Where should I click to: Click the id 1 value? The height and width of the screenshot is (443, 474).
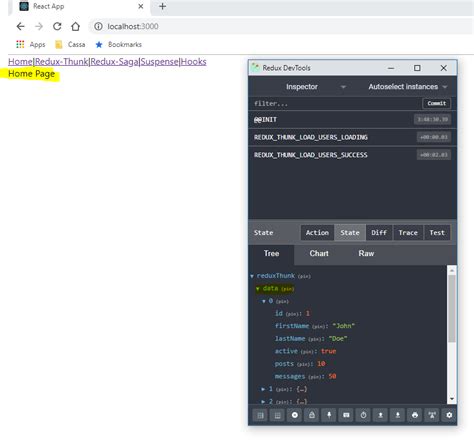click(x=308, y=313)
